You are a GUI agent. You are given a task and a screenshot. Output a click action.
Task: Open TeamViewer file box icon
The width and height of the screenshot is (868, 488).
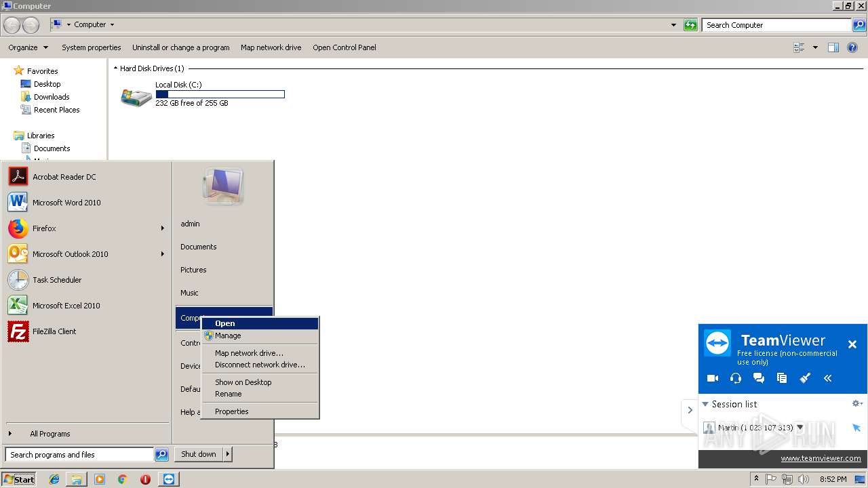pyautogui.click(x=782, y=378)
